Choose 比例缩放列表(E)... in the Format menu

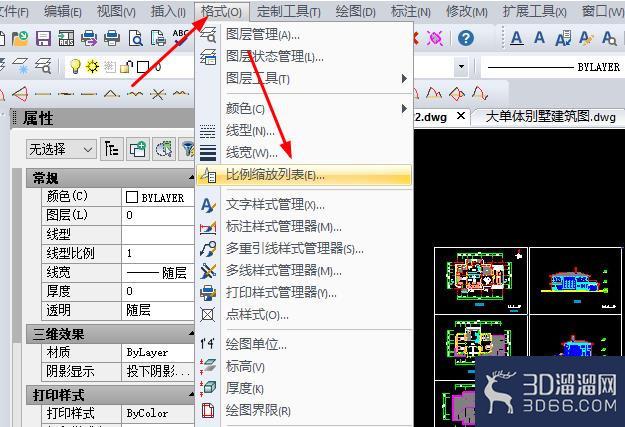tap(304, 175)
